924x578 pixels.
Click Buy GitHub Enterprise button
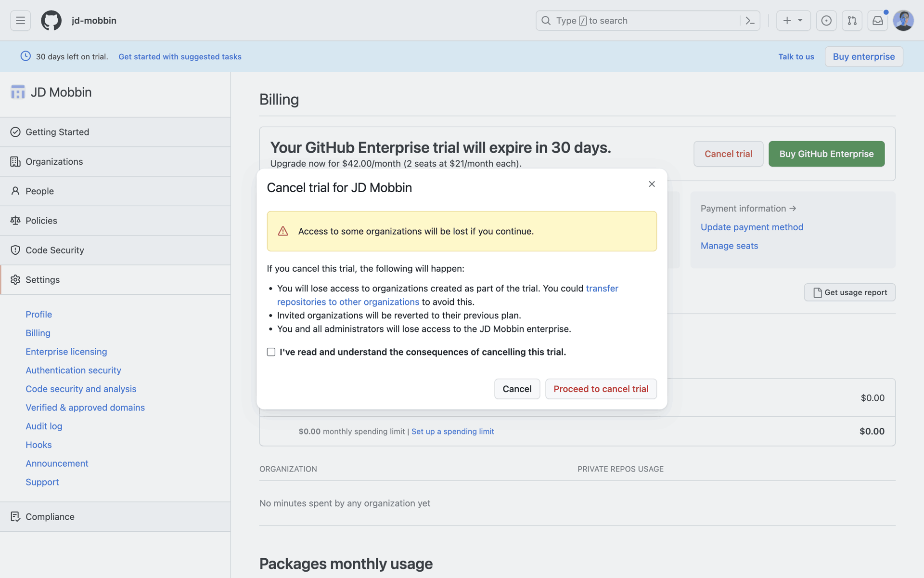click(826, 154)
